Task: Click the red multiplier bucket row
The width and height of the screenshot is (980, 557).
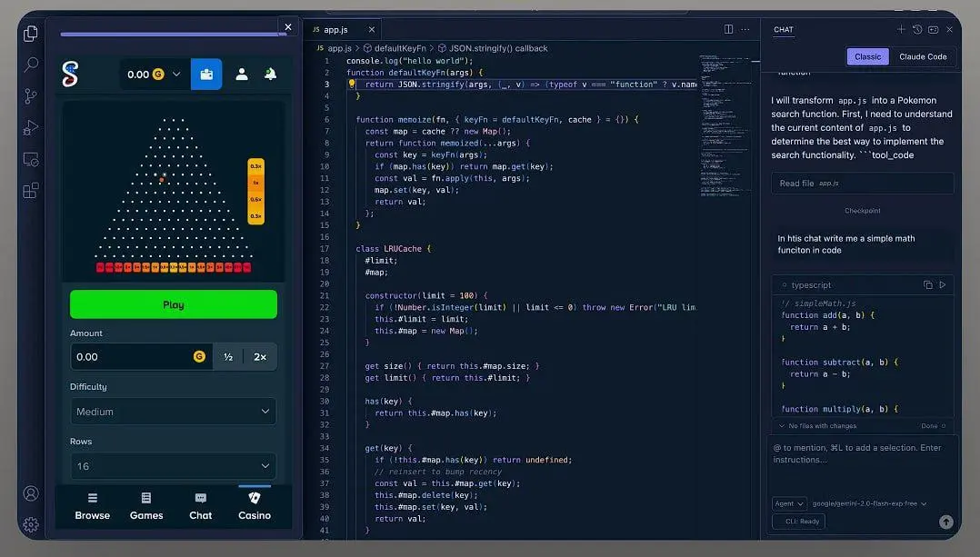Action: 173,267
